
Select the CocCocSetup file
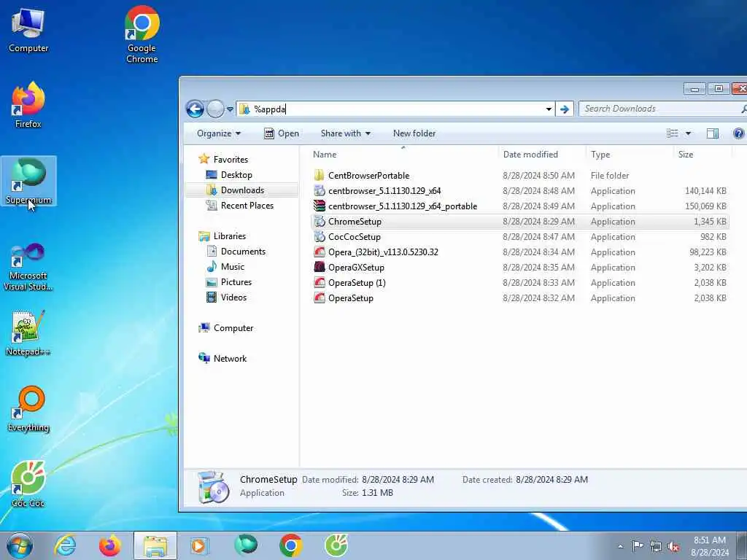(520, 237)
